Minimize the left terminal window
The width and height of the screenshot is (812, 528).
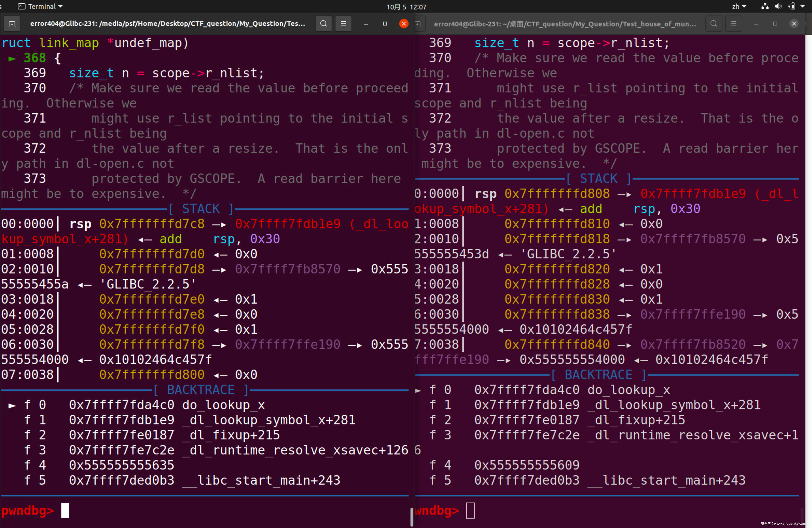366,24
